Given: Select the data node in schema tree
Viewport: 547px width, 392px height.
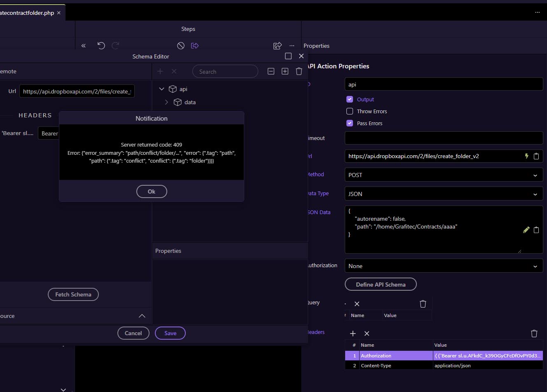Looking at the screenshot, I should click(190, 102).
